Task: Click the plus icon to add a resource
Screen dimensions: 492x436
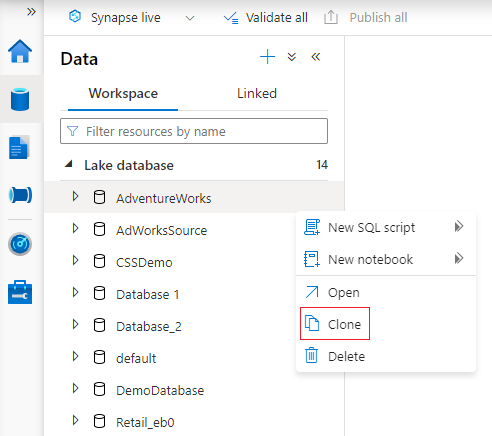Action: point(267,57)
